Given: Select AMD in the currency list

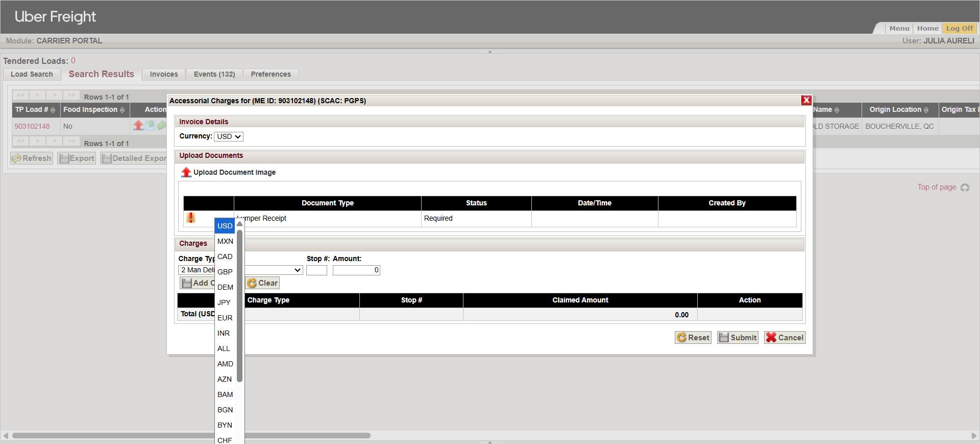Looking at the screenshot, I should point(225,364).
